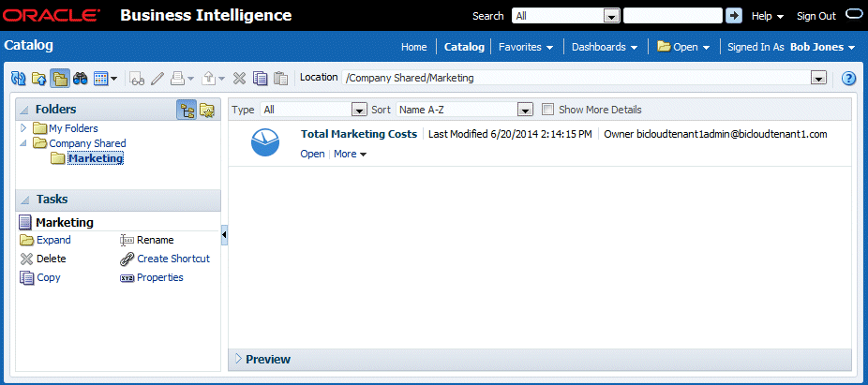
Task: Go to Home in the header
Action: [414, 47]
